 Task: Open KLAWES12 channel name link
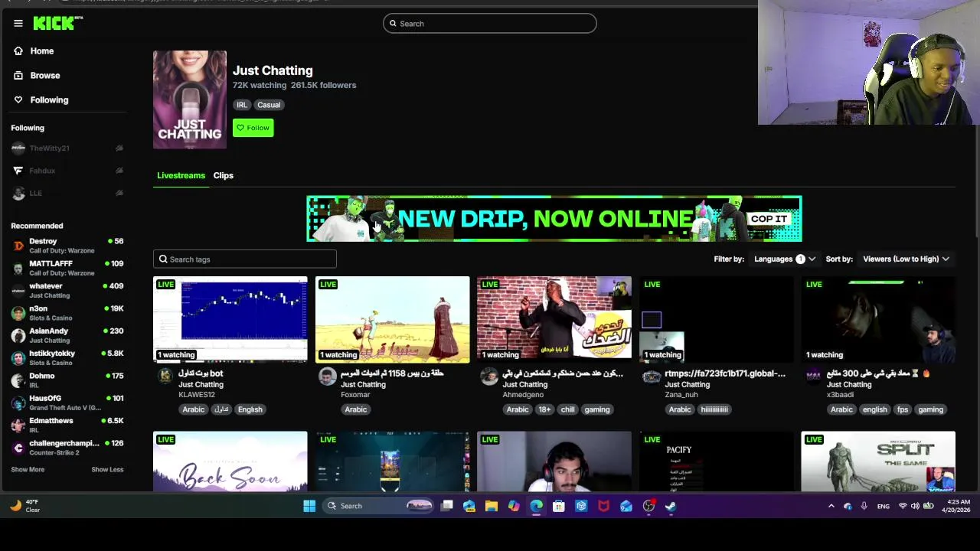click(197, 395)
